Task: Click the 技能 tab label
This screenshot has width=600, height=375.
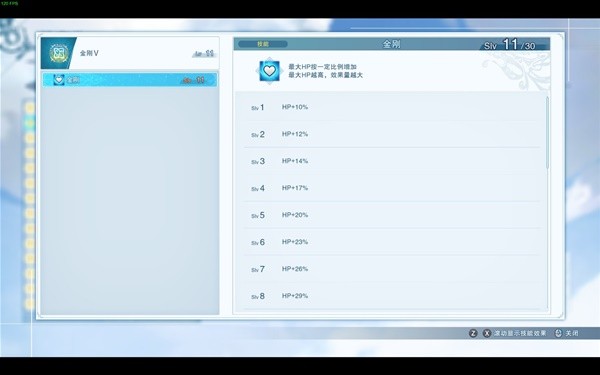Action: pos(262,44)
